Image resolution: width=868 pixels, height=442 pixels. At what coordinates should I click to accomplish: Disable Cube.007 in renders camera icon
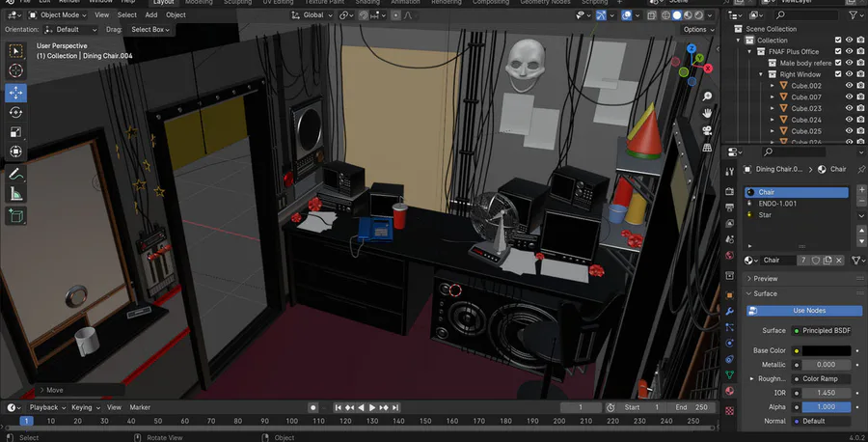tap(860, 97)
